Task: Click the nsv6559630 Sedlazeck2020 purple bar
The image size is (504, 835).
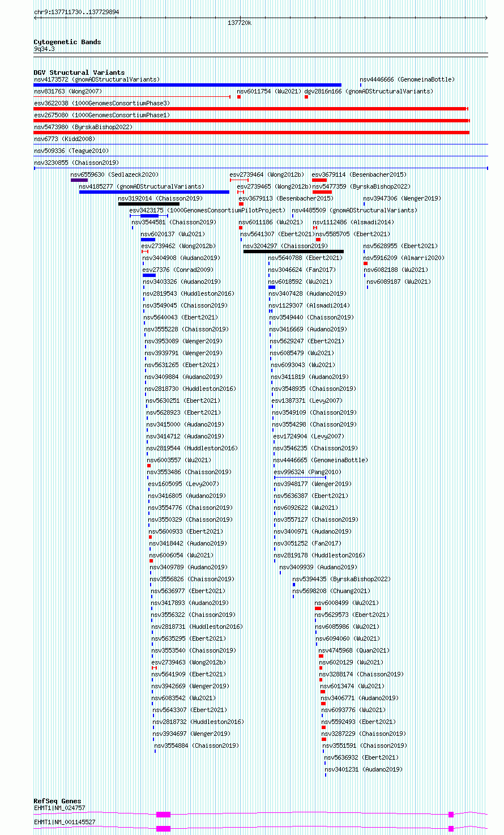Action: pos(79,180)
